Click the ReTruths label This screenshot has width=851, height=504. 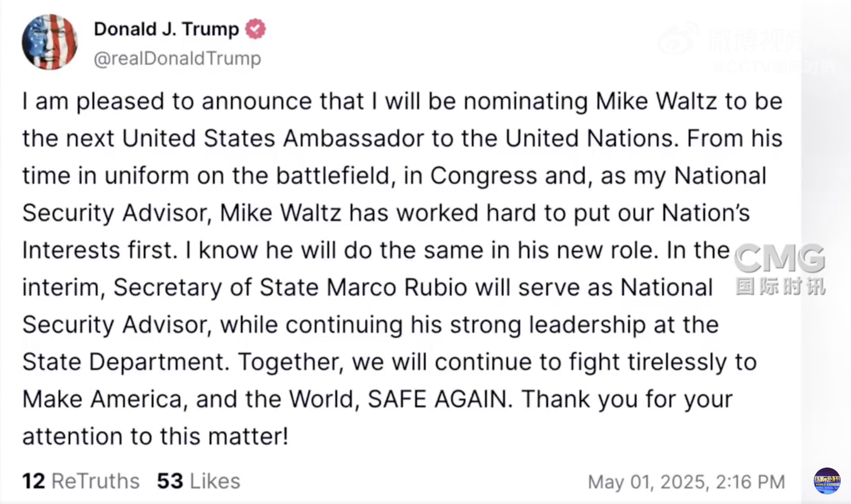[x=95, y=481]
